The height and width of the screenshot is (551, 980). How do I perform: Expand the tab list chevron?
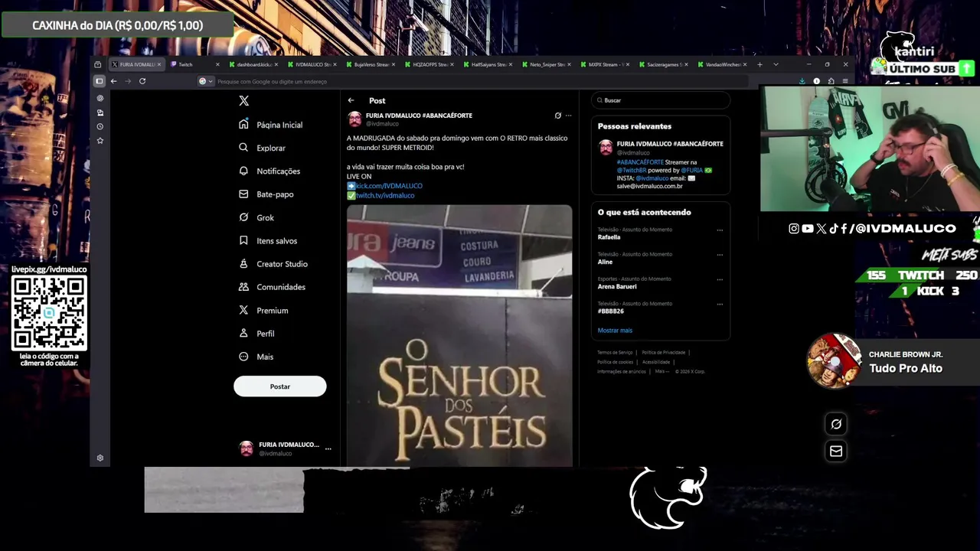pos(776,64)
